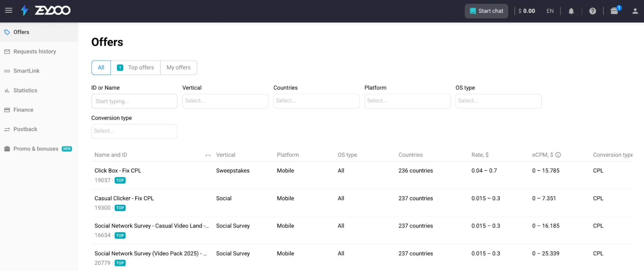Open the Platform filter dropdown
The image size is (644, 271).
407,101
